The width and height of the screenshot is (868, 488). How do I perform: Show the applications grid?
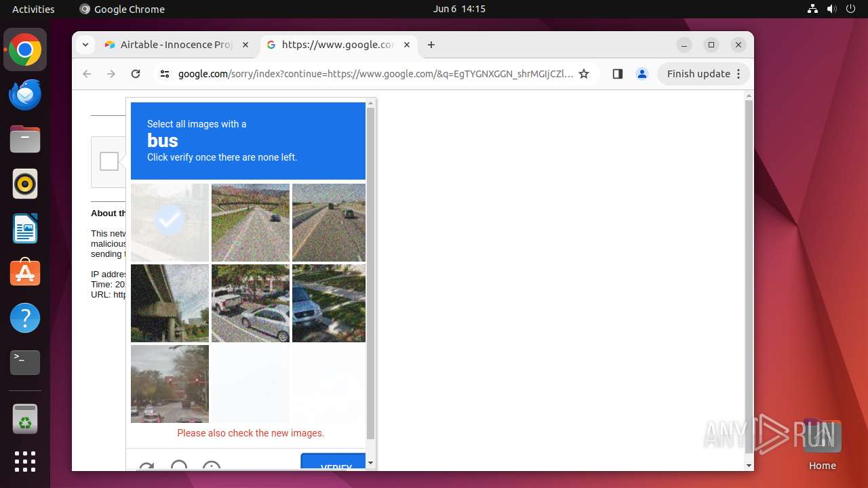click(25, 462)
